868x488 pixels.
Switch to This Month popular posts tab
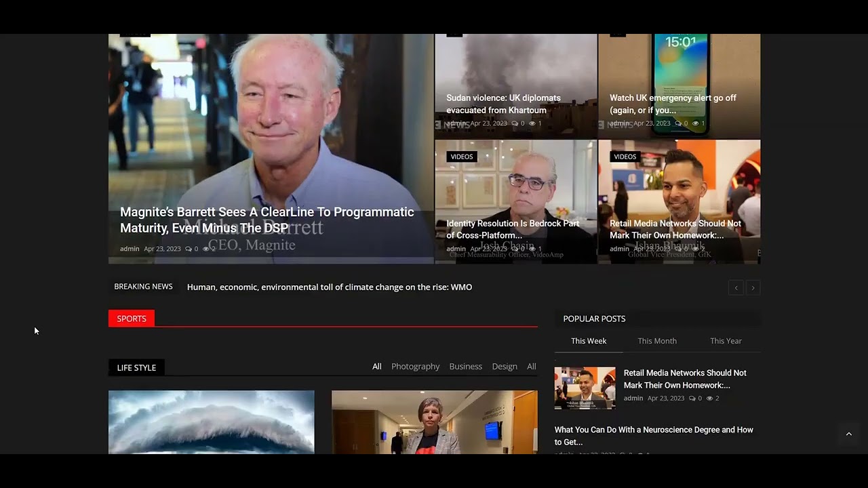656,341
